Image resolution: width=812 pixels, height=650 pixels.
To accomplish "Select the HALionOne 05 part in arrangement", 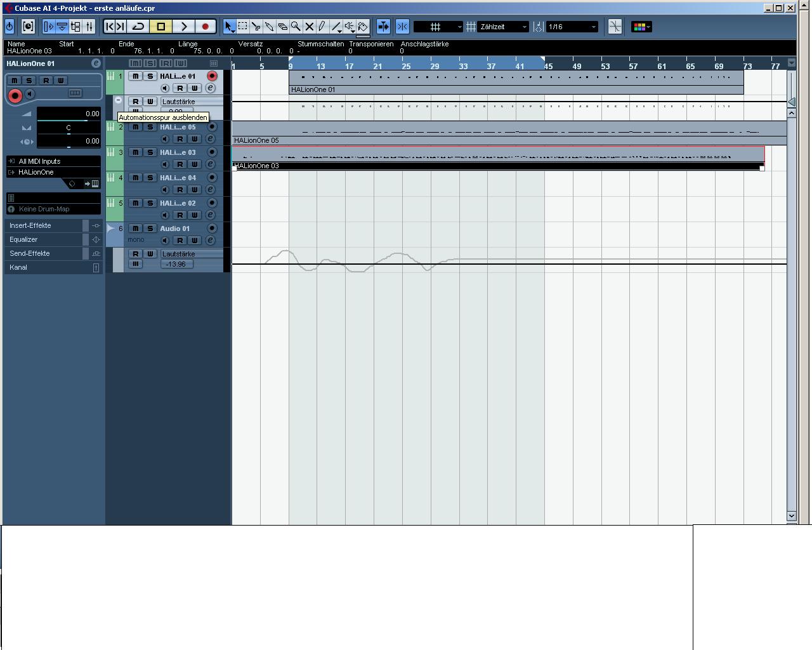I will (x=509, y=133).
